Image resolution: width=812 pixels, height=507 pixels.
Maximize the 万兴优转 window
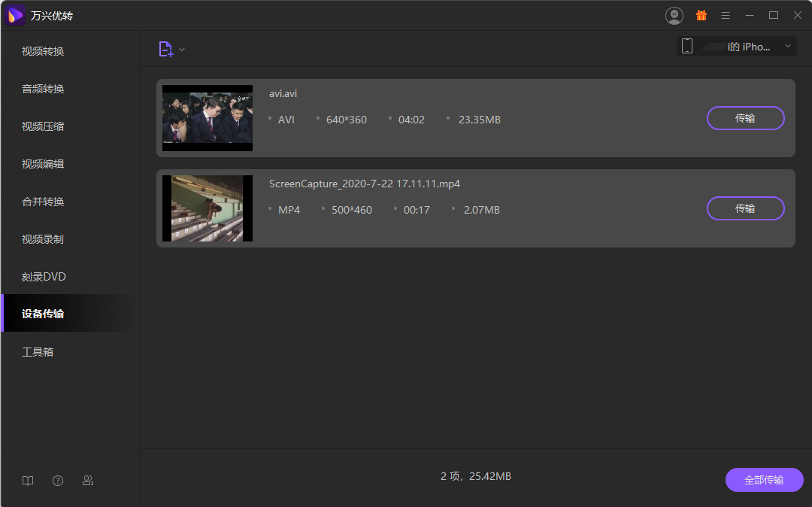pos(774,16)
